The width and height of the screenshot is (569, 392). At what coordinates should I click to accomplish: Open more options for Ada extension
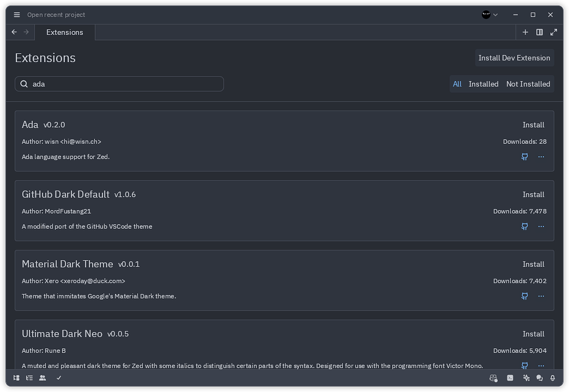[541, 157]
